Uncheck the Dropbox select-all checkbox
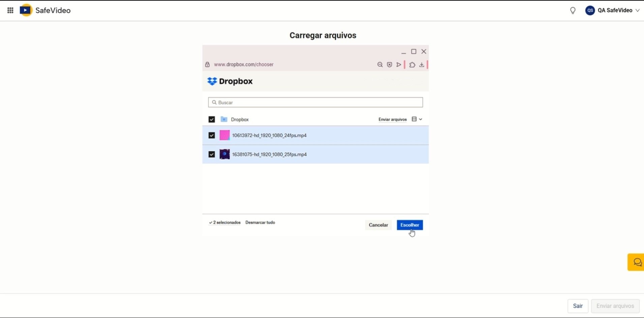The width and height of the screenshot is (644, 318). click(212, 119)
